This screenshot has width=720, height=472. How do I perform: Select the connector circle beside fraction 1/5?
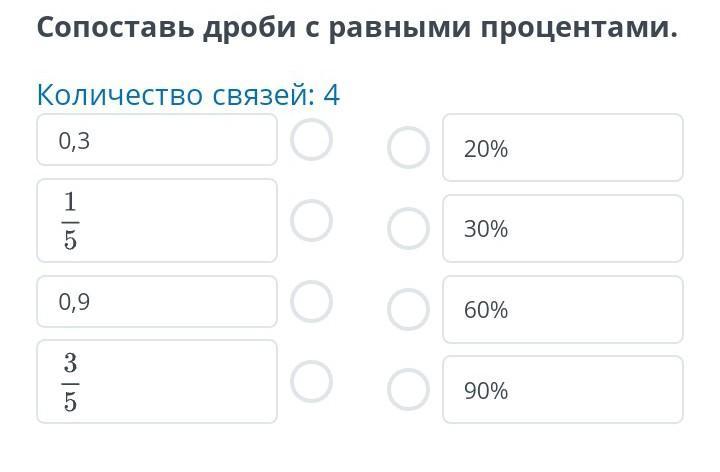311,220
